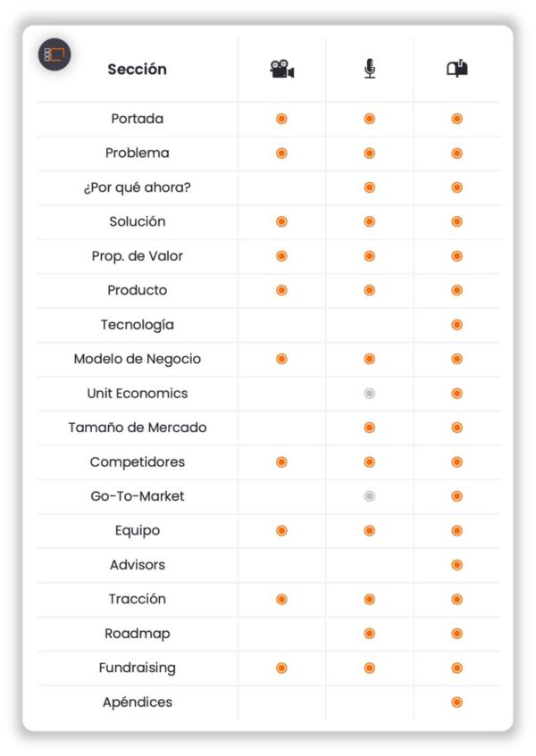Image resolution: width=536 pixels, height=756 pixels.
Task: Click the Sección column header
Action: pyautogui.click(x=137, y=70)
